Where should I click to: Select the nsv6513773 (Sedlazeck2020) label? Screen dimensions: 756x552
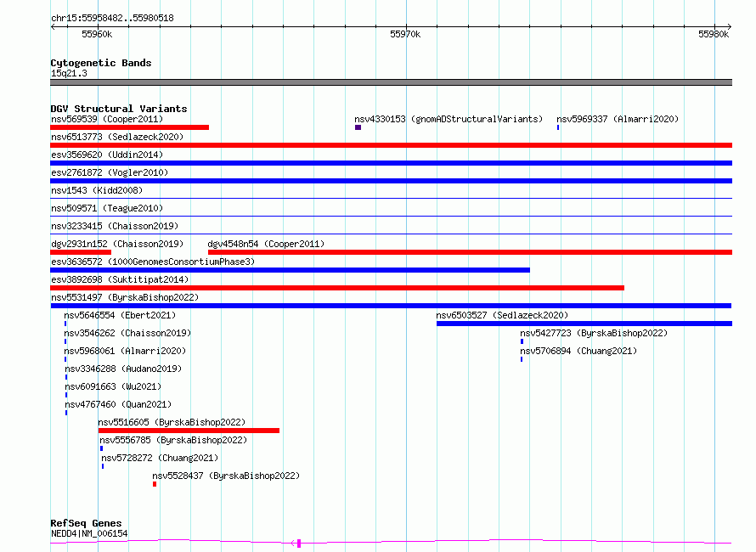point(117,137)
